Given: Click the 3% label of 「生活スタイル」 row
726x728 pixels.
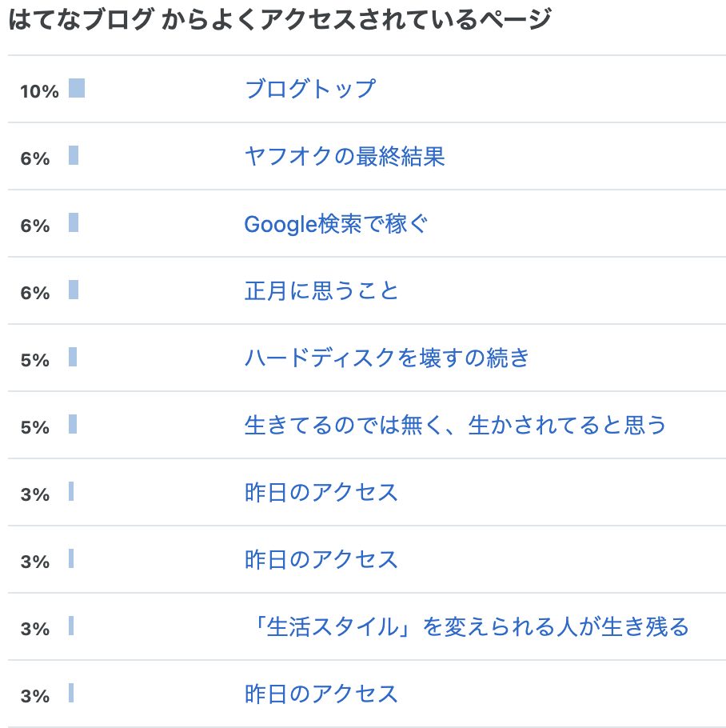Looking at the screenshot, I should coord(35,629).
